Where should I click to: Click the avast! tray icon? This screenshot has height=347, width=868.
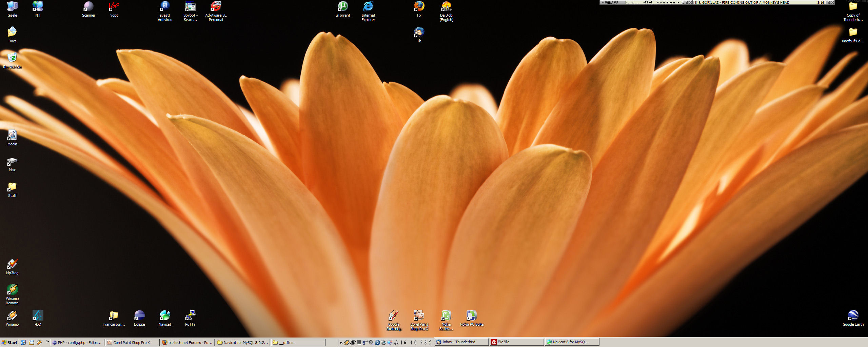377,343
